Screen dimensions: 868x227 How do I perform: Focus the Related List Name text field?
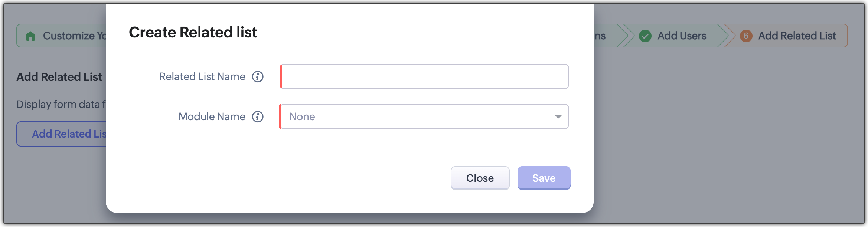424,76
